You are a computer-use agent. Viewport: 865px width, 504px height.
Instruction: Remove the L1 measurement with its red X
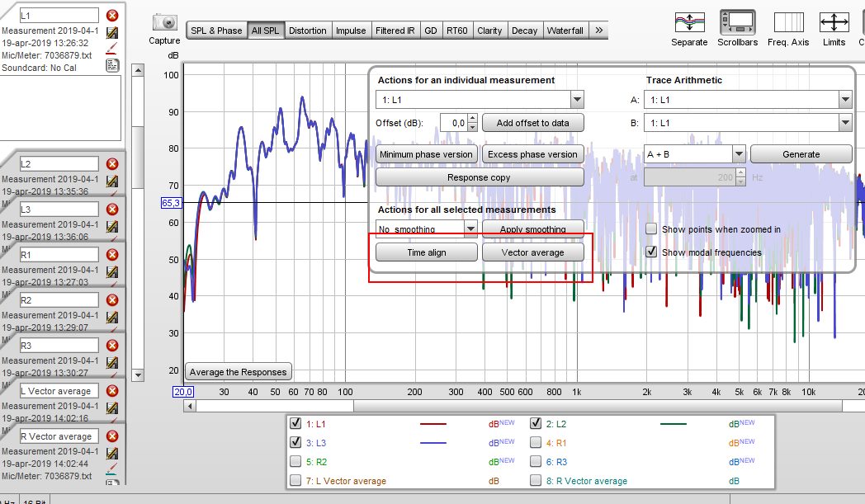[112, 16]
